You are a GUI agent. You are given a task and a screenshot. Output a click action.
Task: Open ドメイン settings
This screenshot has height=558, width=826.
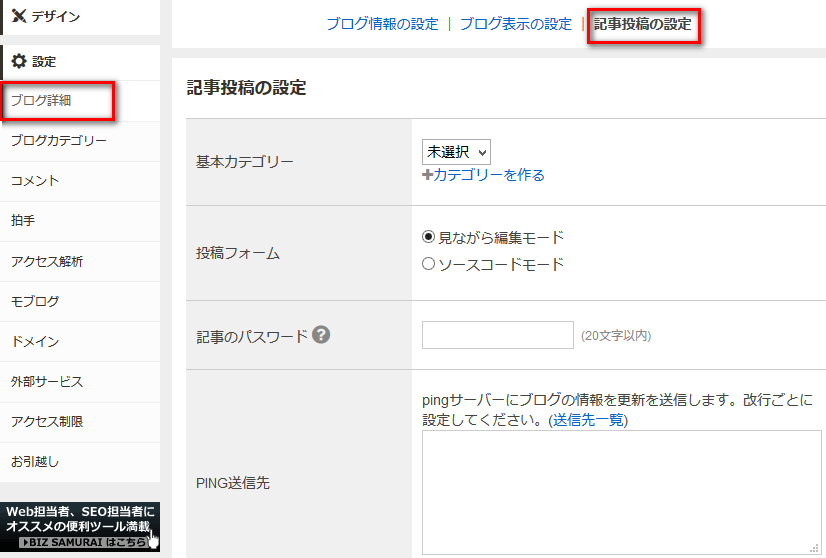point(80,341)
